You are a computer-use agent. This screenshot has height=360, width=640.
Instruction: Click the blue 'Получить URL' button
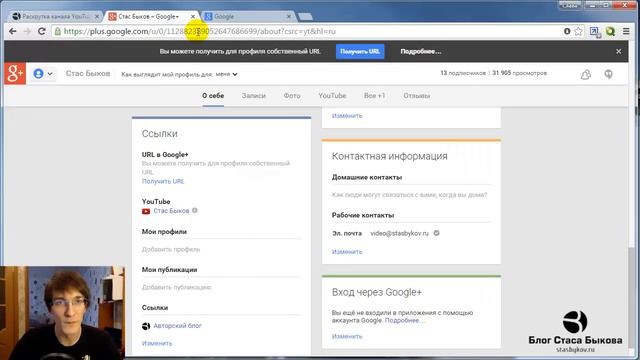click(360, 51)
